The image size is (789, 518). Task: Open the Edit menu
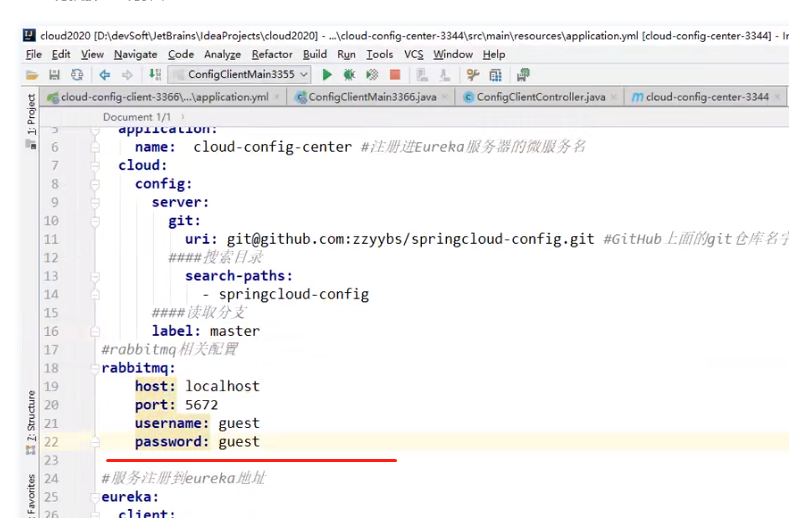[x=61, y=54]
